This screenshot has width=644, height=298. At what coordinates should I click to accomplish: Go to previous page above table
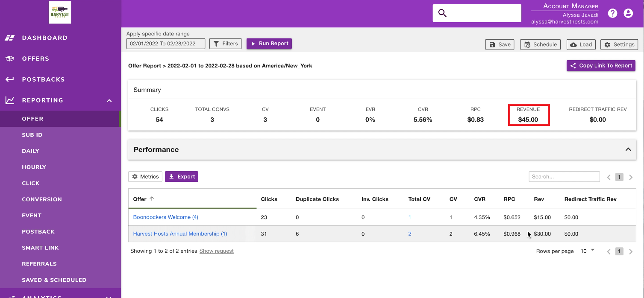pos(609,177)
